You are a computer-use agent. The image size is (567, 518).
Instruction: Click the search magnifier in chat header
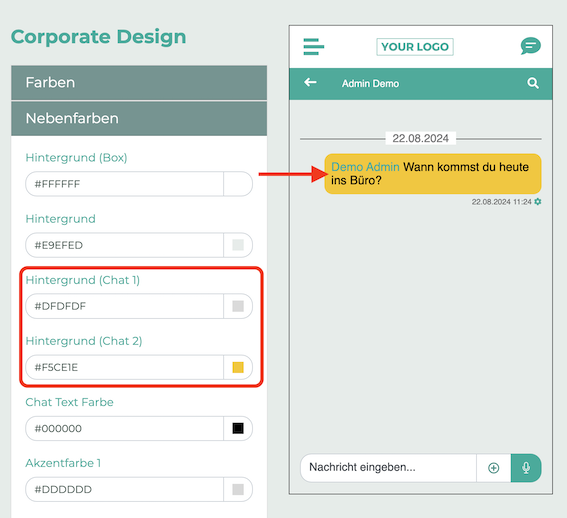tap(533, 83)
